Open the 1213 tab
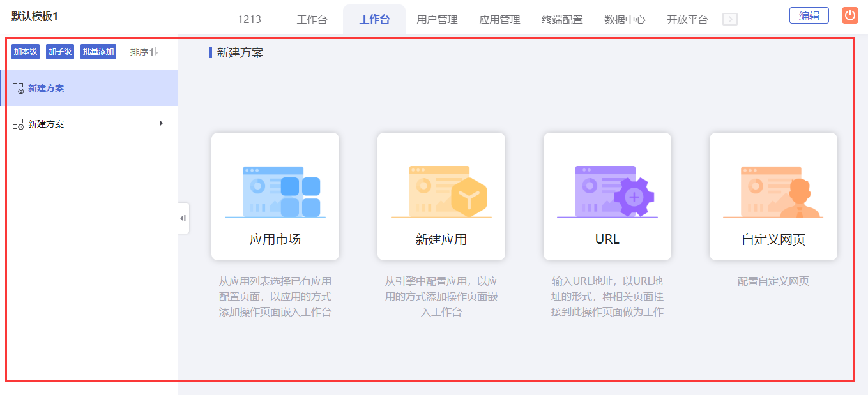Image resolution: width=868 pixels, height=395 pixels. coord(249,19)
